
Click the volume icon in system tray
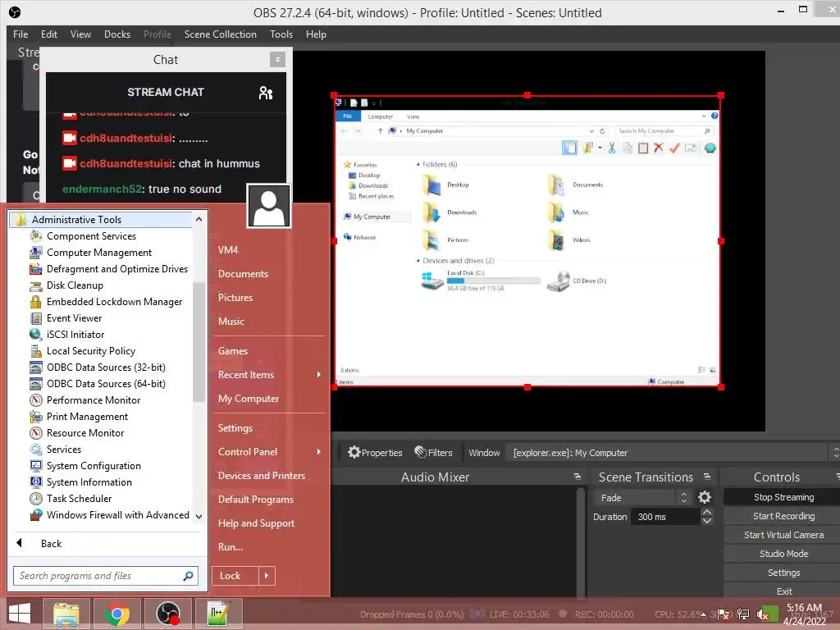coord(764,614)
